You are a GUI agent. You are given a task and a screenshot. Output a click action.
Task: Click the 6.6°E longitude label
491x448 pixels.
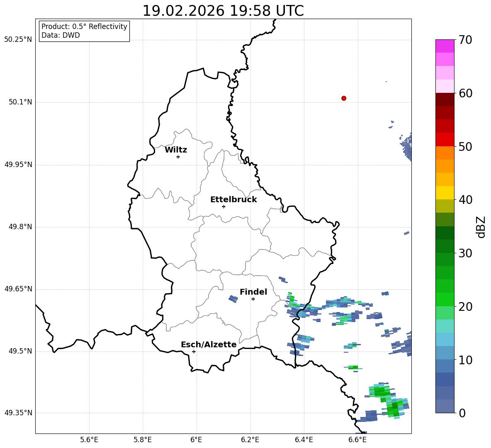click(x=357, y=440)
